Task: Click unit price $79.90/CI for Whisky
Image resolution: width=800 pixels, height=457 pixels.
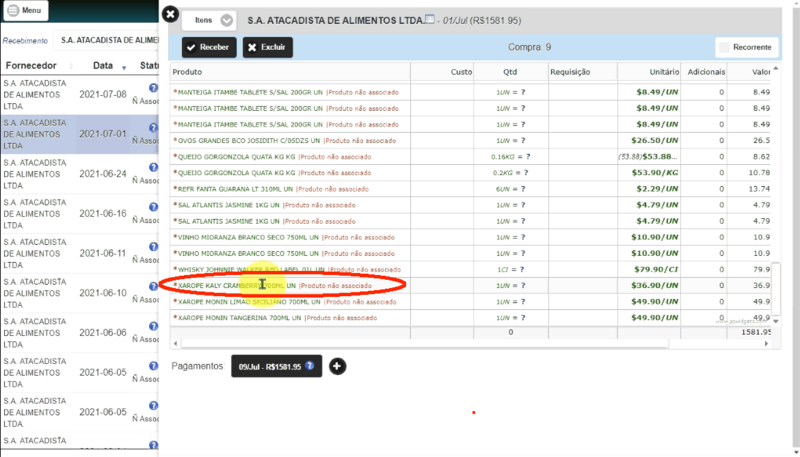Action: tap(656, 269)
